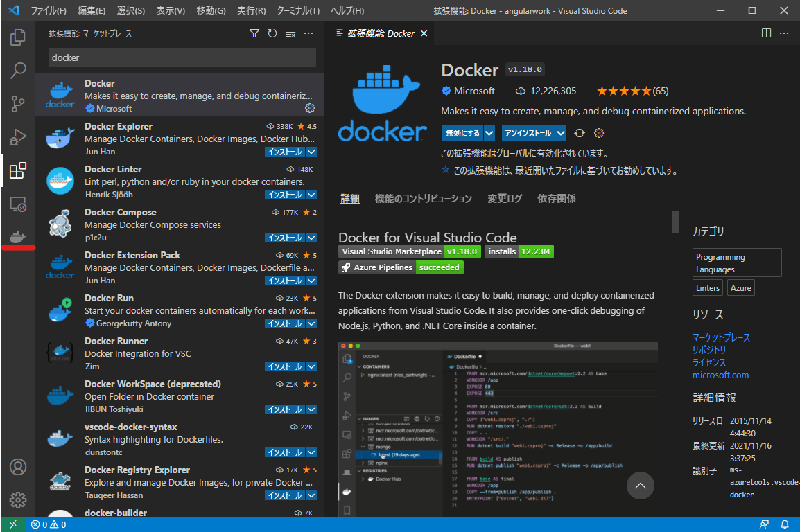800x532 pixels.
Task: Open the gear for Docker in list
Action: point(310,108)
